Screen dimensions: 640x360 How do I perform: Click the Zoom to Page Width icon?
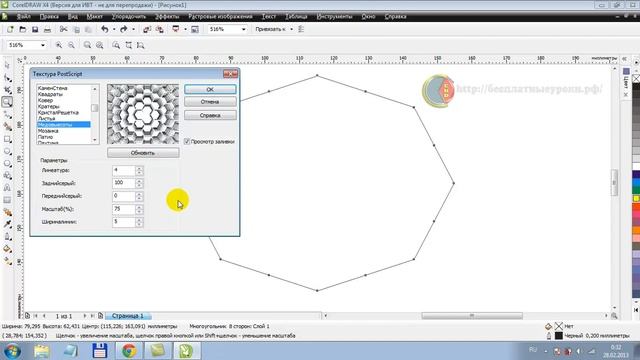129,45
